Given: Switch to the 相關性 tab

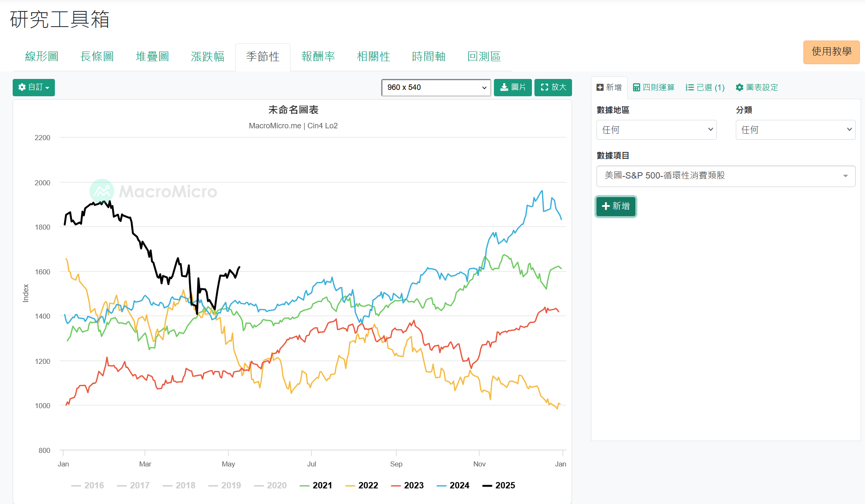Looking at the screenshot, I should click(x=373, y=57).
